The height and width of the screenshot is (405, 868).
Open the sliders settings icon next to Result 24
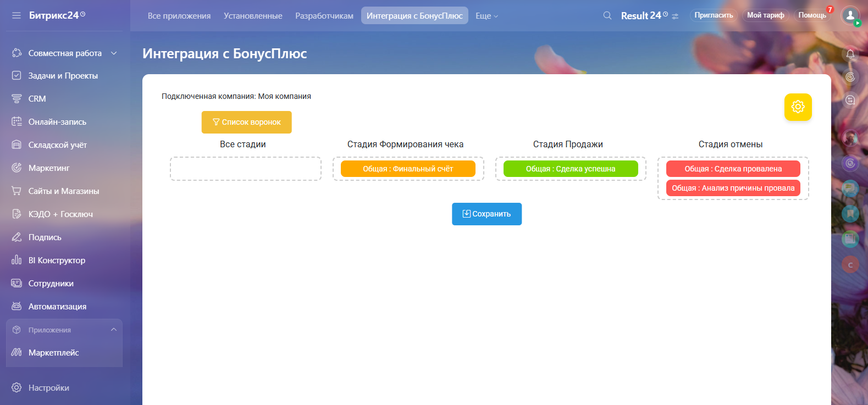pos(675,16)
